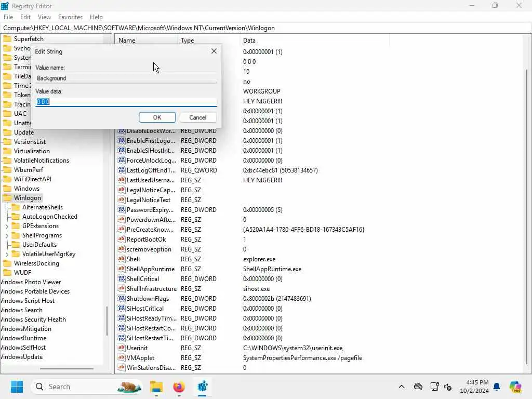Click the string icon beside LastUsedUserna...

click(x=121, y=180)
